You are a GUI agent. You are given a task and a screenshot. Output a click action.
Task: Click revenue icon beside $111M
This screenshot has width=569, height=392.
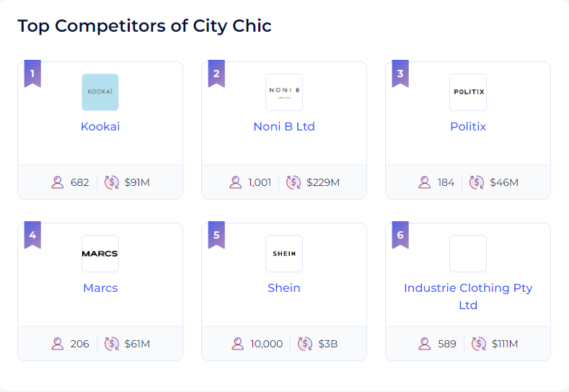point(479,344)
